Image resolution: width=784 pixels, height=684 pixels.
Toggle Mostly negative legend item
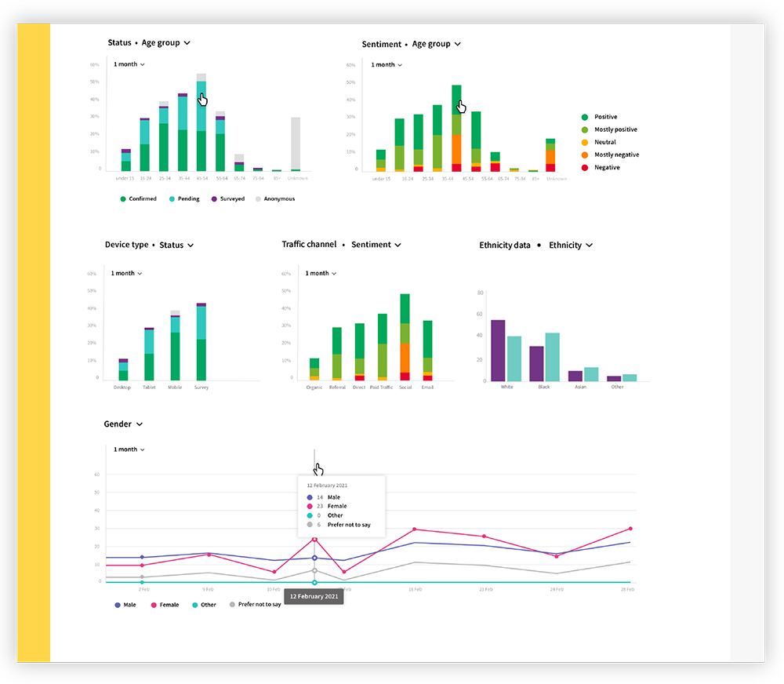[x=611, y=155]
